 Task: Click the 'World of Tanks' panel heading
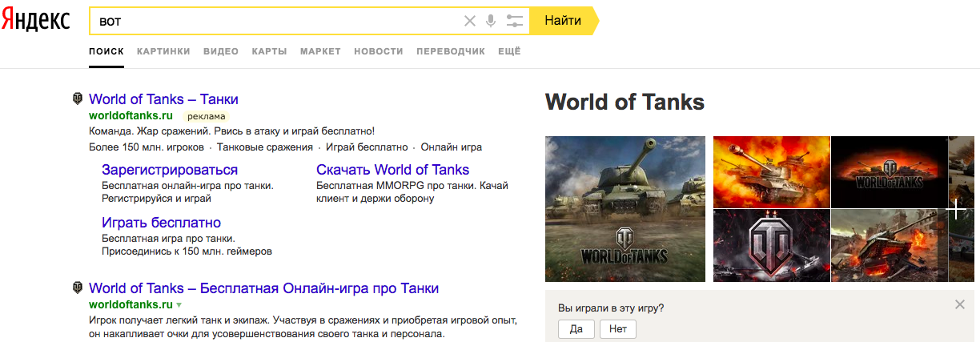[625, 102]
